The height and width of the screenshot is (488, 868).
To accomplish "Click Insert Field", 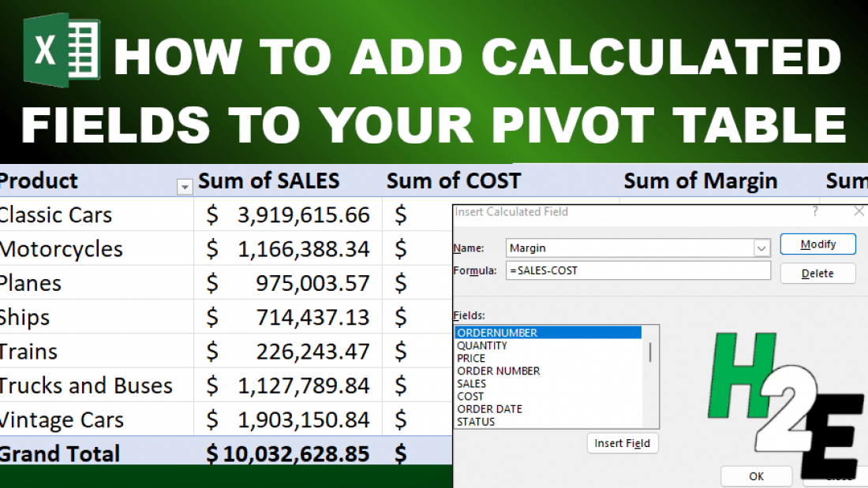I will 623,443.
